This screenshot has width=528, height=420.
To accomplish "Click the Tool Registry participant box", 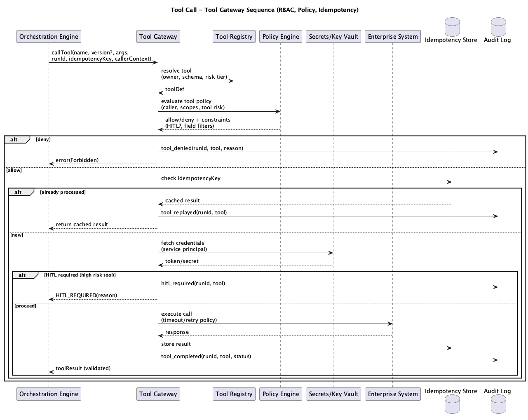I will tap(234, 36).
